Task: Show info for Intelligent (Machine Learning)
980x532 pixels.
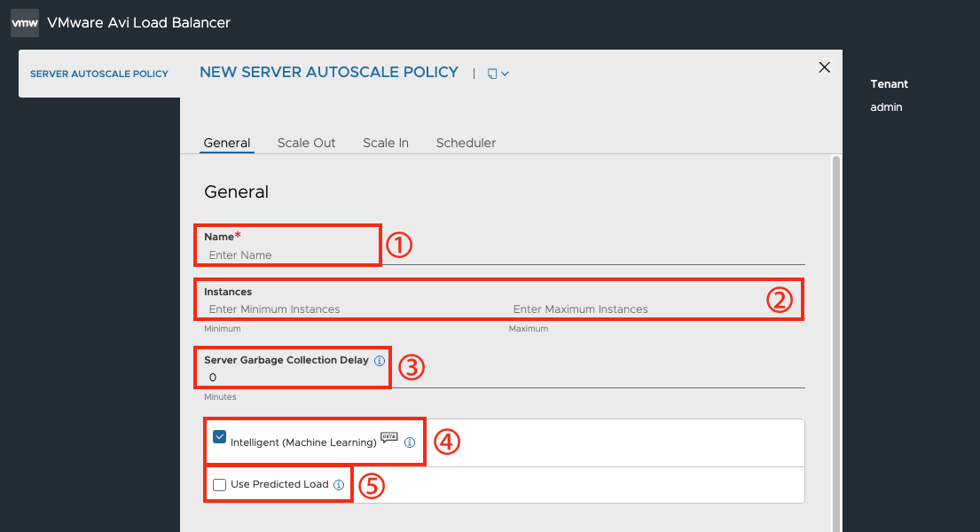Action: 410,442
